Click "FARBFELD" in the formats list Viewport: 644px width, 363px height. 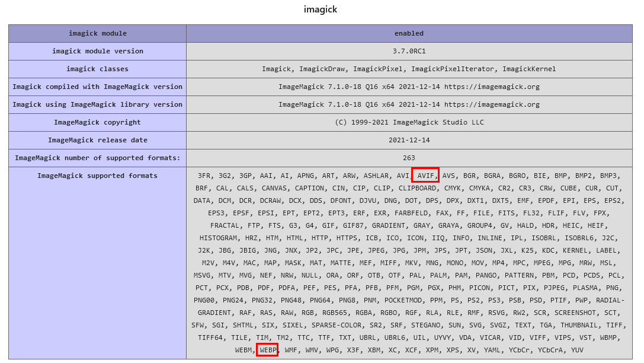411,213
